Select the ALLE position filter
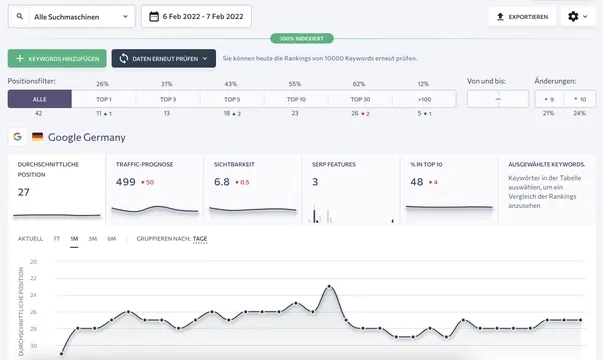The height and width of the screenshot is (360, 603). point(40,99)
